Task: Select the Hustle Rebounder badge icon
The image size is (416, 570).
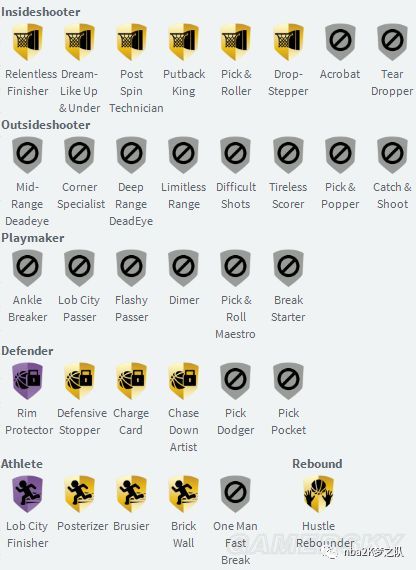Action: [x=319, y=494]
